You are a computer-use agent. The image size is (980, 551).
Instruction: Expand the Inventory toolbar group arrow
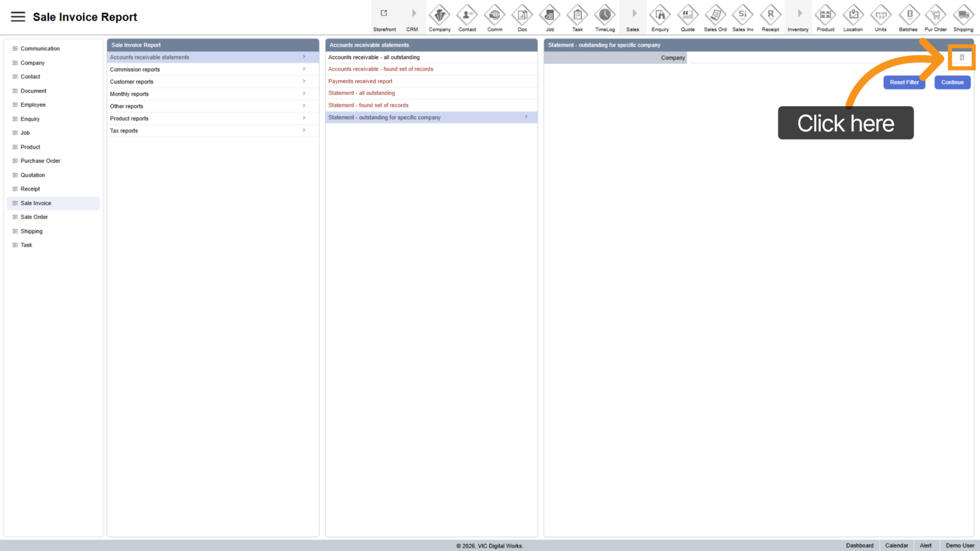click(x=798, y=15)
